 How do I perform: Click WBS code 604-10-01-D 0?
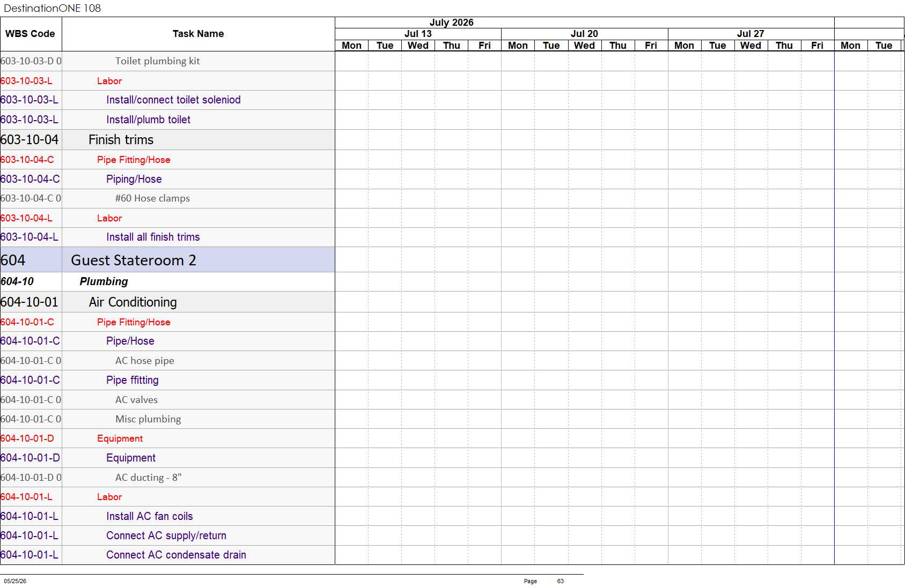[x=31, y=478]
